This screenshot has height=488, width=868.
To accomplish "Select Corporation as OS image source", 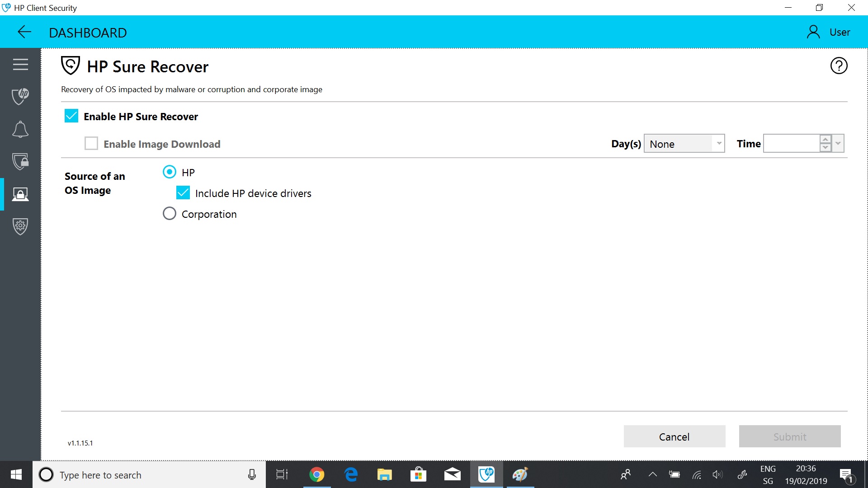I will point(170,213).
